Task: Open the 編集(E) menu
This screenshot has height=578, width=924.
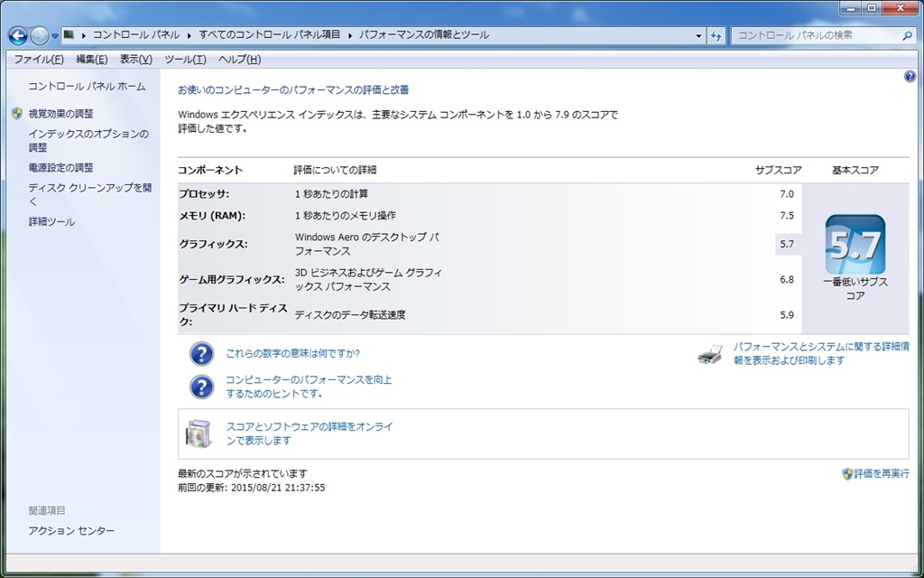Action: (x=91, y=59)
